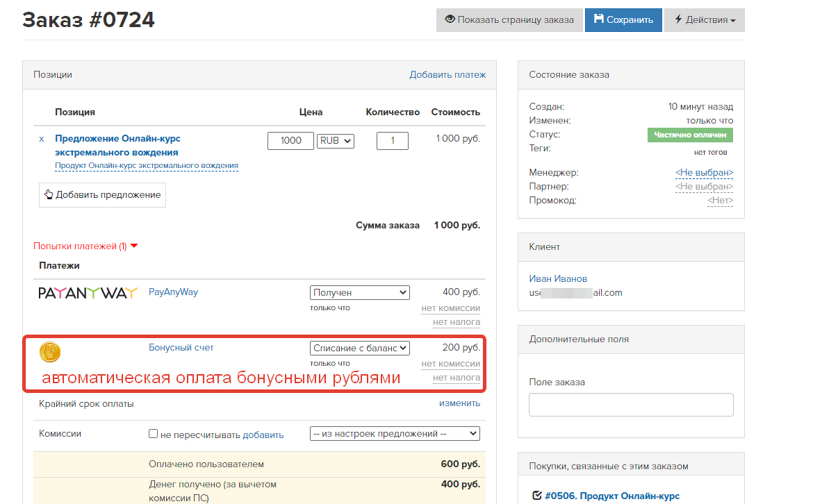Open the Получен payment status dropdown
Viewport: 822px width, 504px height.
pos(359,292)
